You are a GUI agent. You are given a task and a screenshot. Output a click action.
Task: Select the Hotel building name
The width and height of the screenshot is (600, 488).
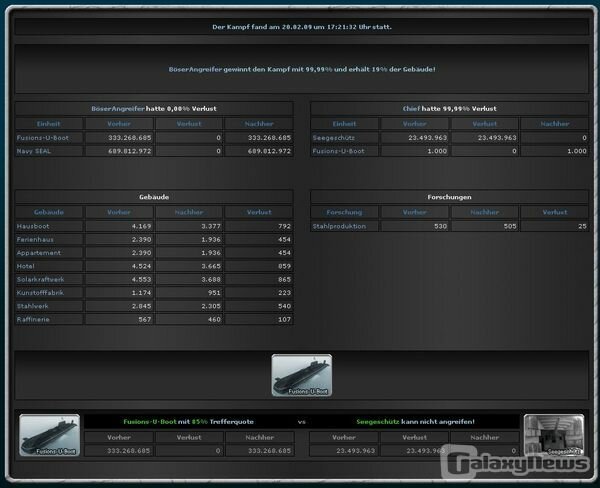point(25,266)
